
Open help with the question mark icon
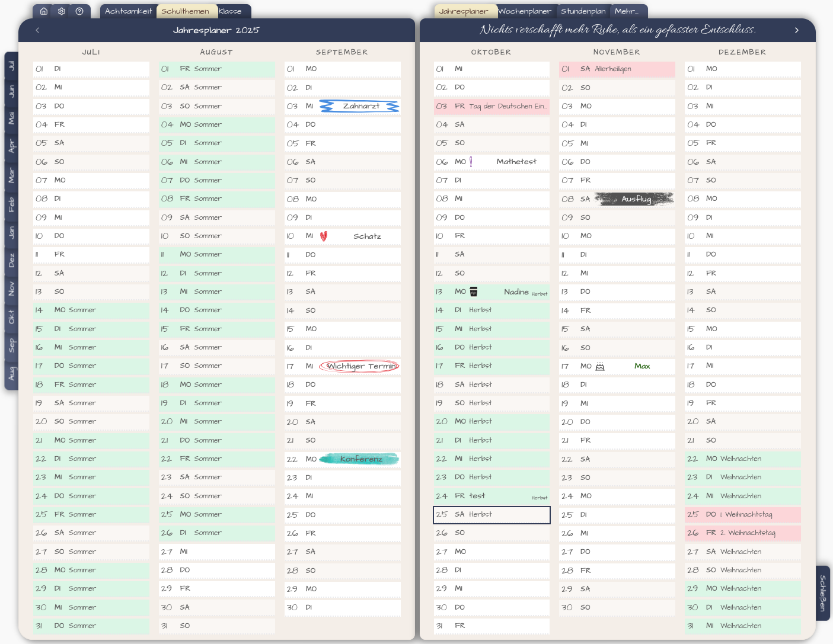coord(79,11)
